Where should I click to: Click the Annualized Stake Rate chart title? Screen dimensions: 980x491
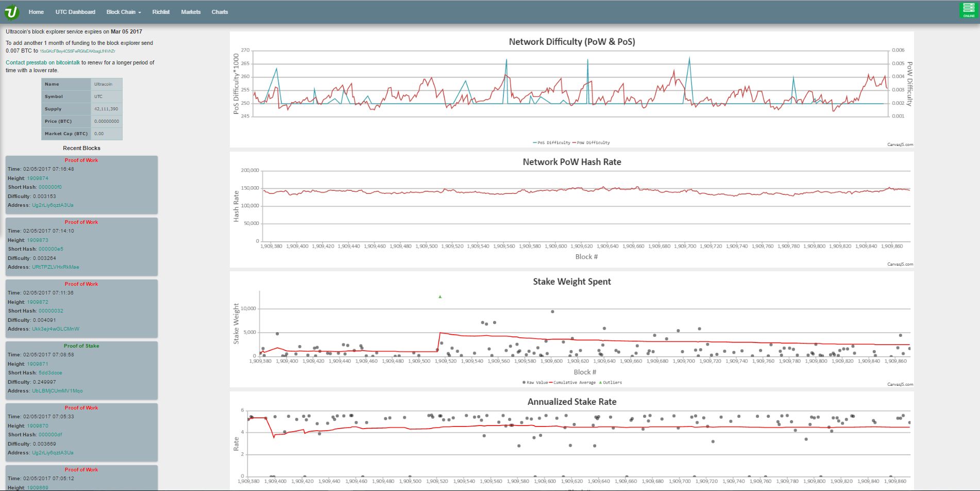coord(572,402)
